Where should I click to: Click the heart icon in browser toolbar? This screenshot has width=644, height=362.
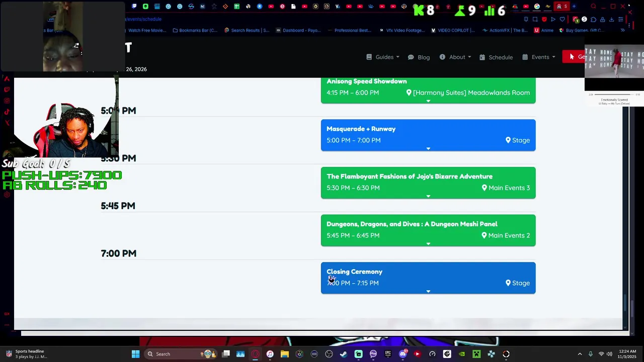(x=562, y=19)
